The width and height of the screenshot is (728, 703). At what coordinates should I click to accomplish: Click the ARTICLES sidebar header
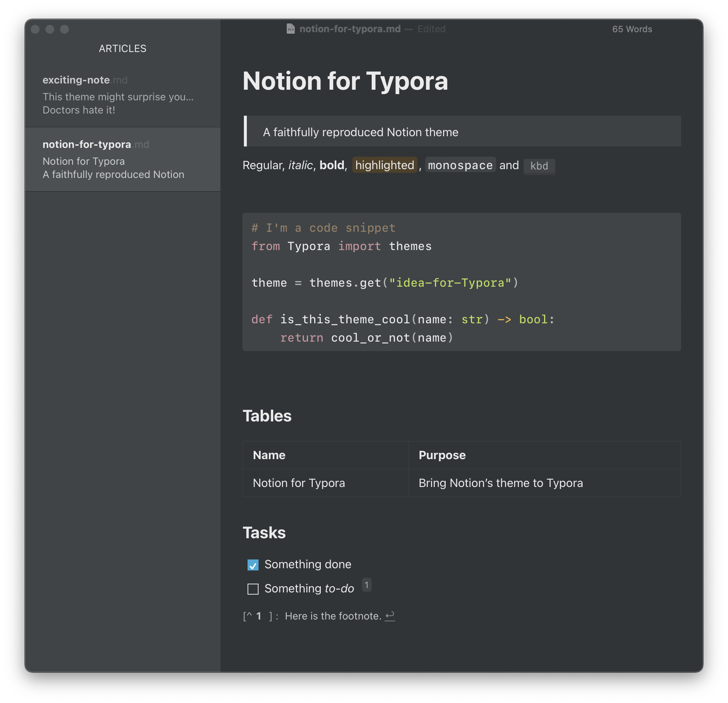click(123, 49)
